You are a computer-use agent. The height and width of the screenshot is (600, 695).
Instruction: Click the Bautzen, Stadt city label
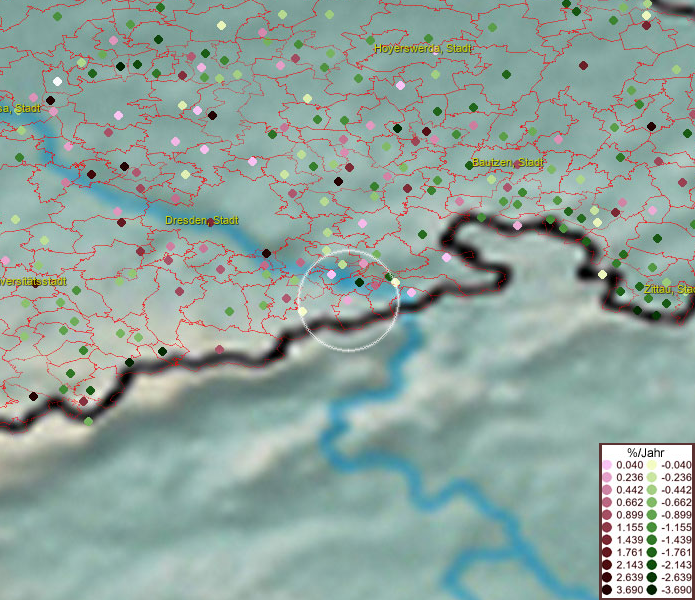505,162
